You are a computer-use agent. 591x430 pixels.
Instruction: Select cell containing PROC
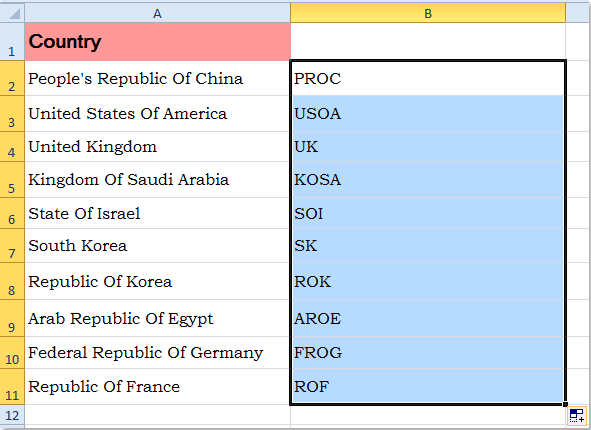click(x=428, y=78)
